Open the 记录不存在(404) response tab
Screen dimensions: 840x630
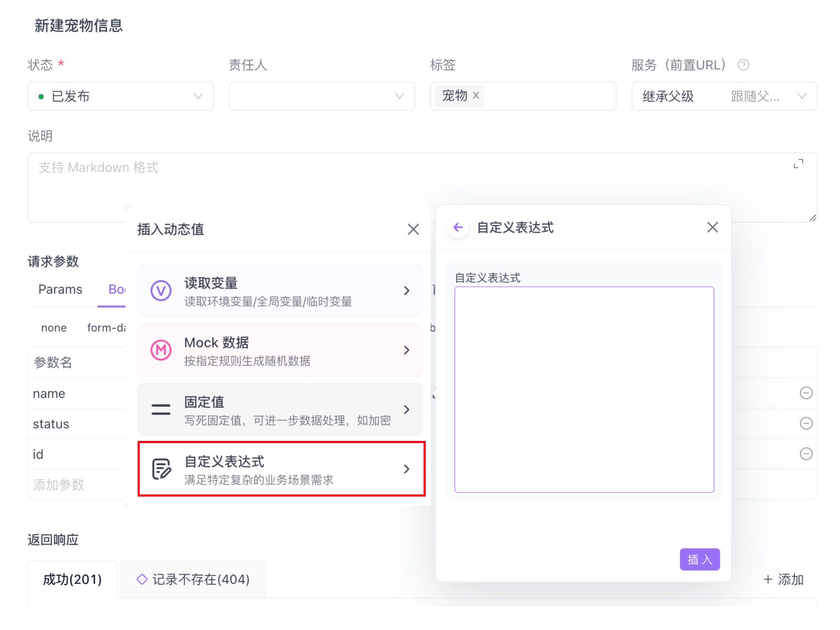point(193,579)
